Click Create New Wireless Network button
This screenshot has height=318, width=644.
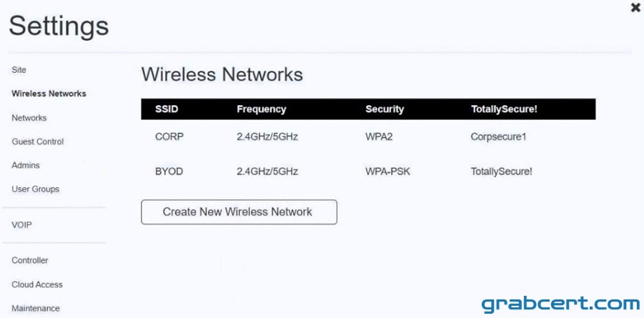[x=239, y=212]
